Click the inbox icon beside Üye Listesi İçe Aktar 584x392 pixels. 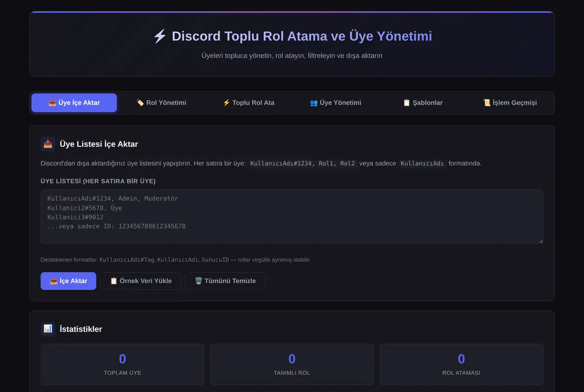tap(48, 144)
